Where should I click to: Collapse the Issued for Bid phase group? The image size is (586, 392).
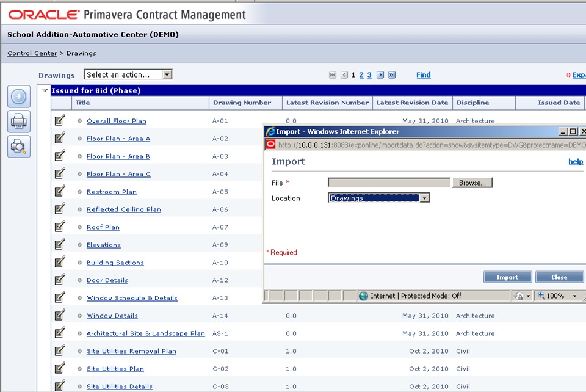[45, 90]
